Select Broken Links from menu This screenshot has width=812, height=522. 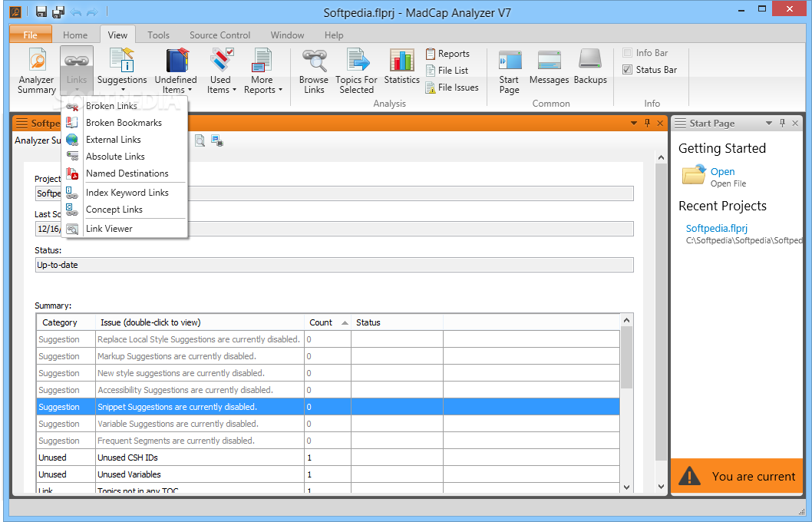(124, 106)
